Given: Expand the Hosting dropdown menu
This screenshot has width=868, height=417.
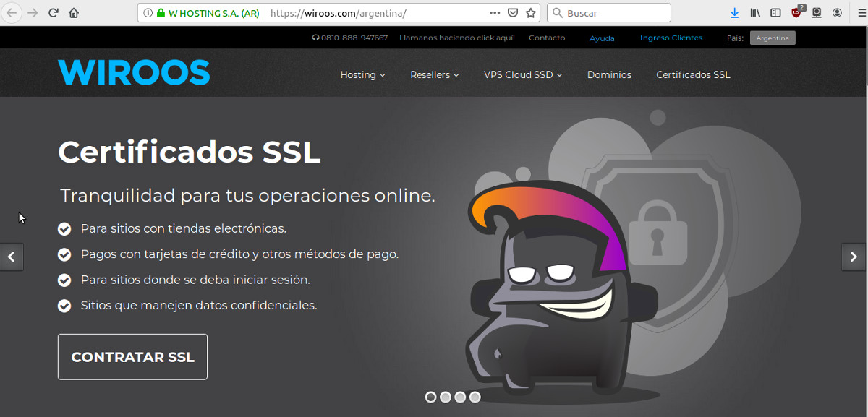Looking at the screenshot, I should pyautogui.click(x=362, y=75).
